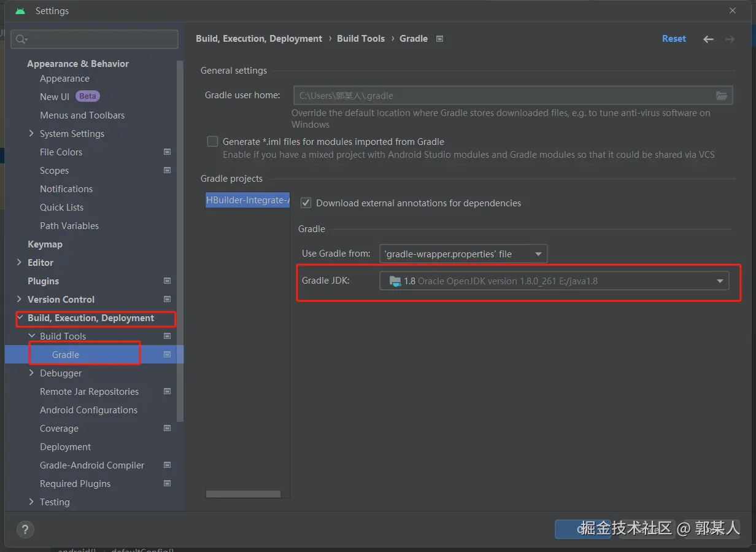Select New UI in the settings tree
The width and height of the screenshot is (756, 552).
(x=55, y=97)
